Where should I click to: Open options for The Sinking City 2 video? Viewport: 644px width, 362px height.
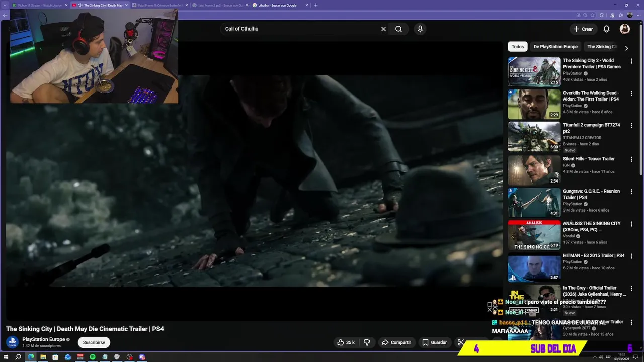coord(631,61)
